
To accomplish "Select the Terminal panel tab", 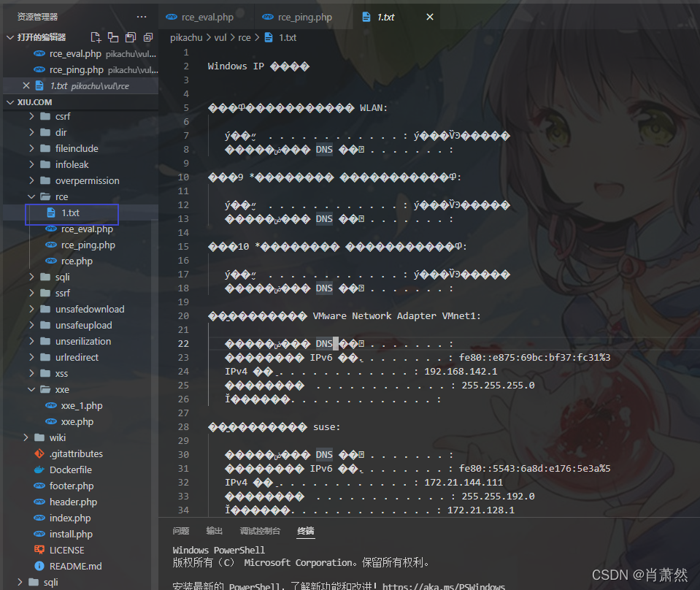I will tap(306, 531).
